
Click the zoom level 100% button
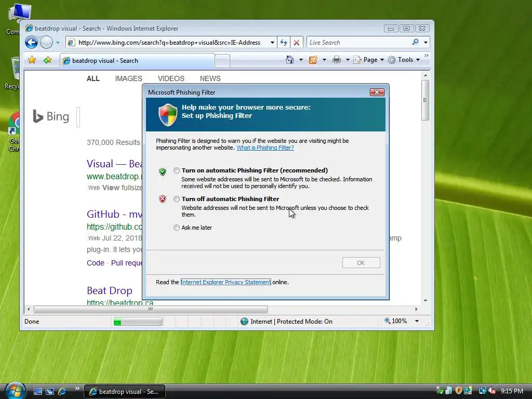click(x=395, y=321)
